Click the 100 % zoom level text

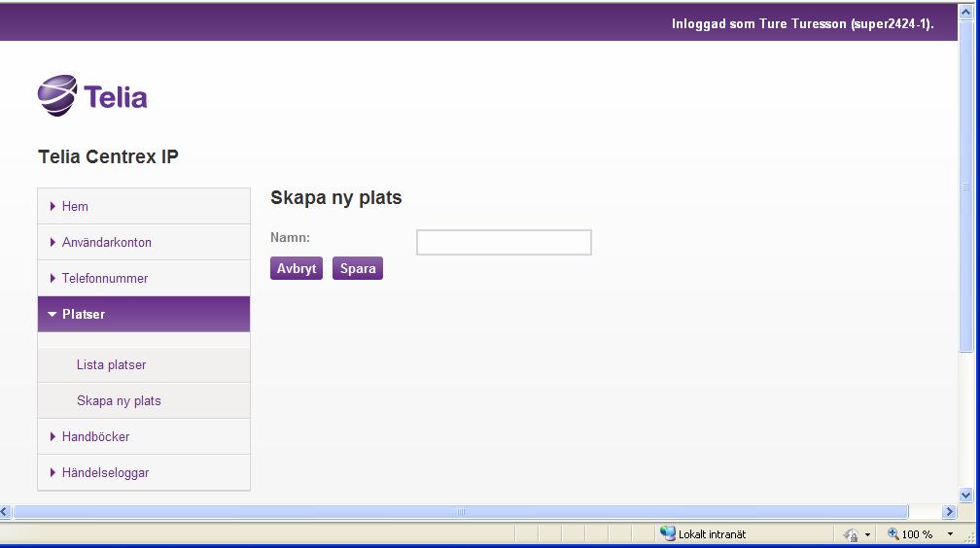[917, 534]
